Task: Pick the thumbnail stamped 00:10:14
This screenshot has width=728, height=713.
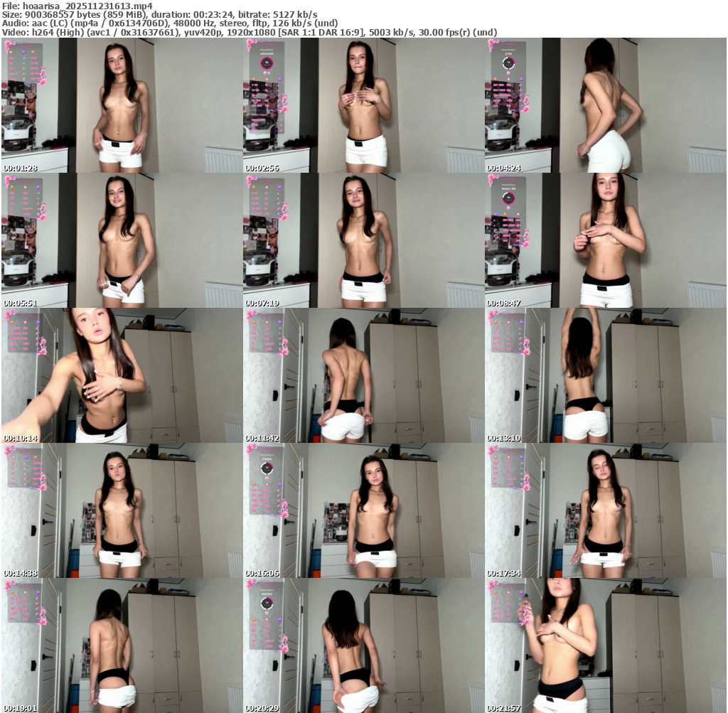Action: [122, 375]
